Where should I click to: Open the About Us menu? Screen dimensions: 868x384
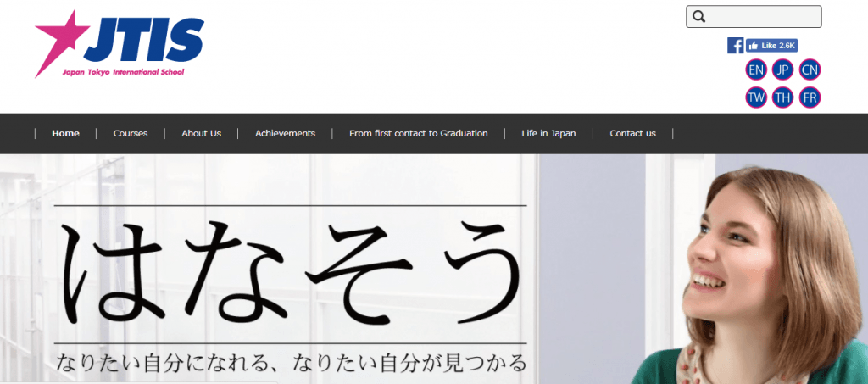coord(201,133)
